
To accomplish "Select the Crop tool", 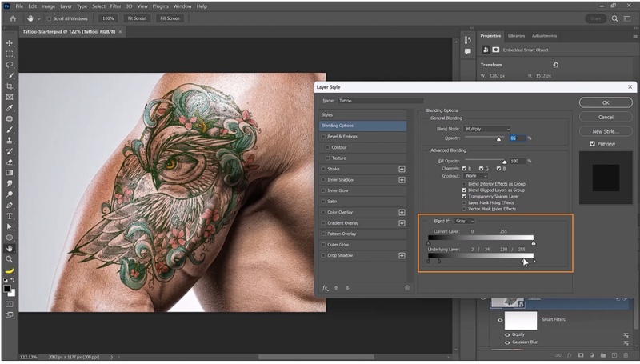I will 10,86.
